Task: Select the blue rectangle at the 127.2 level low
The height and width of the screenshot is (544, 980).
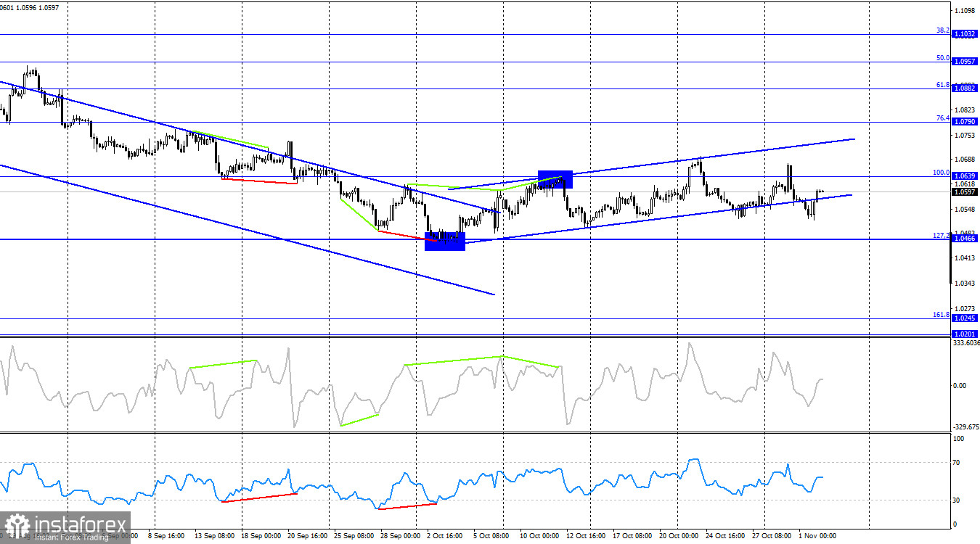Action: tap(445, 242)
